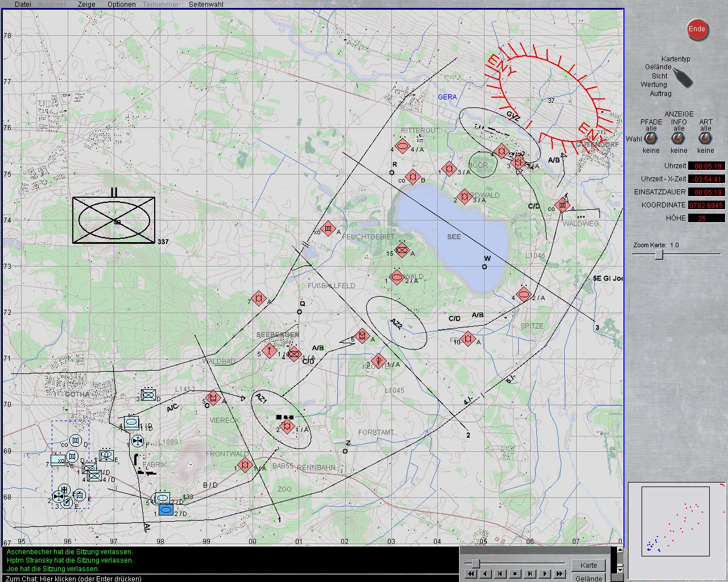Toggle the ART display switch

[x=706, y=139]
